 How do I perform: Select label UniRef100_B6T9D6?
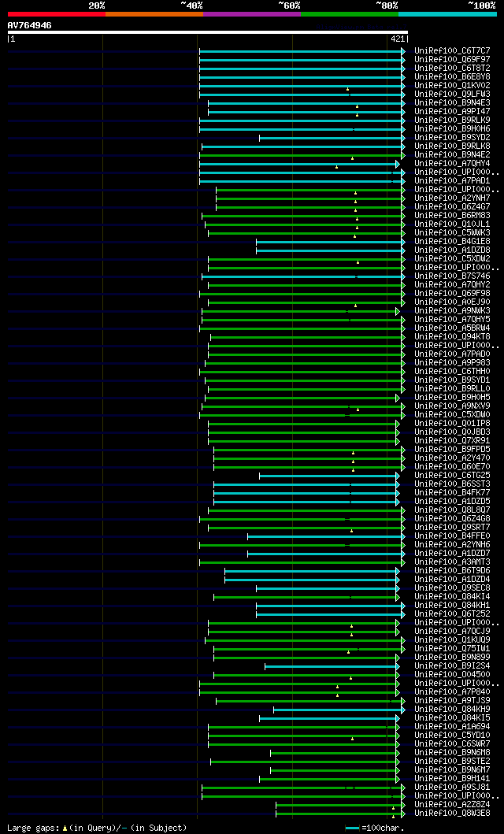pos(453,571)
